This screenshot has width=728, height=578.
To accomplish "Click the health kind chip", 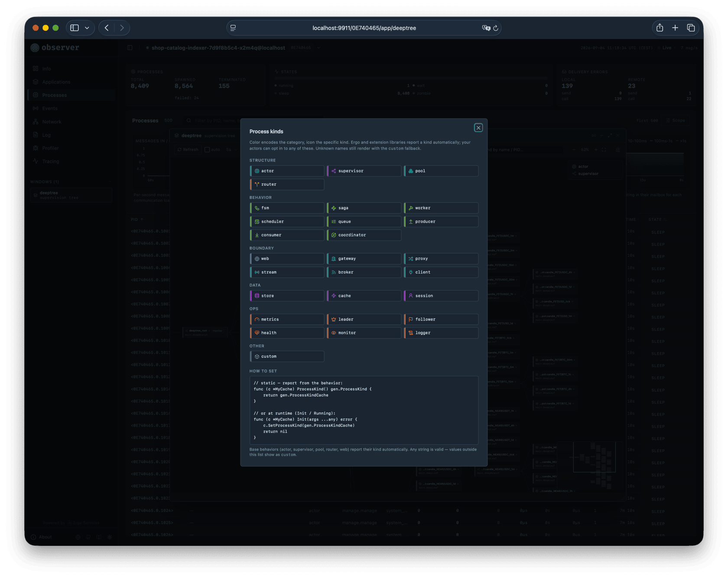I will (x=287, y=333).
